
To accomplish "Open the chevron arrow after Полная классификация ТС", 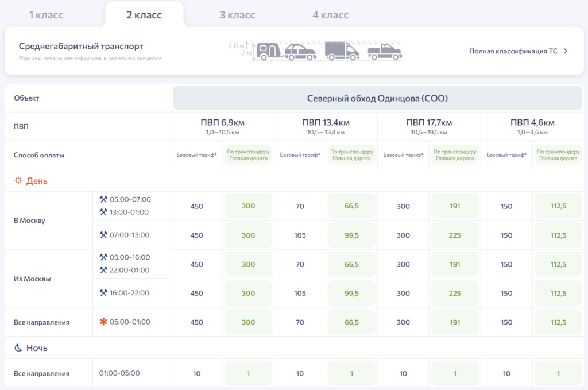I will click(x=565, y=51).
